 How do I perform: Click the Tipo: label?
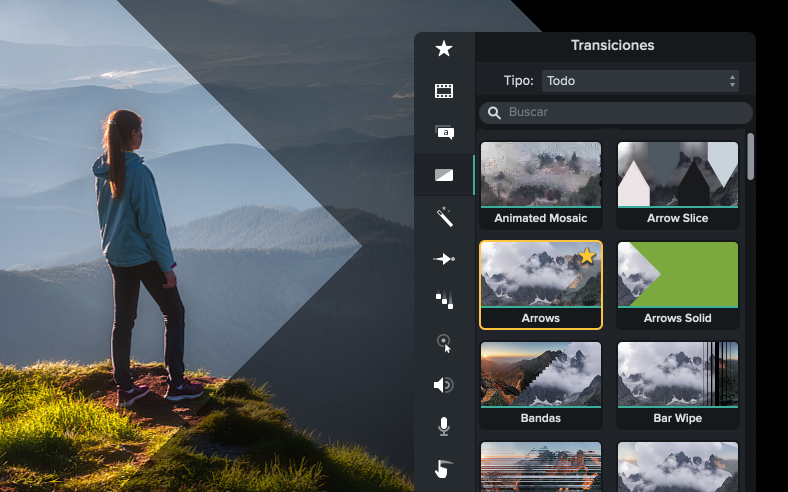(x=519, y=81)
